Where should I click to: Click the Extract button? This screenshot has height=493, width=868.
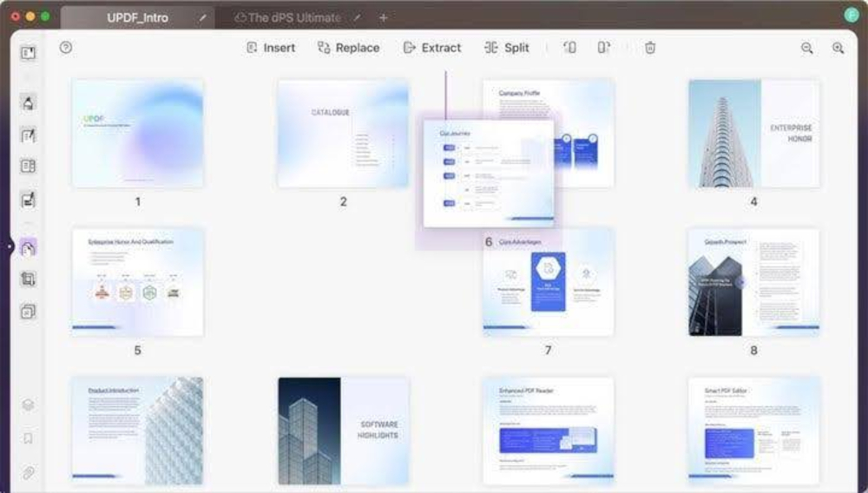point(432,48)
